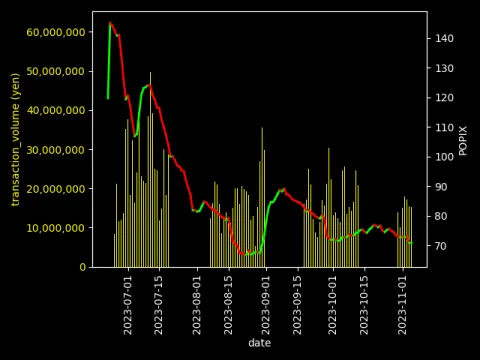Click the 0 volume tick label
Screen dimensions: 480x360
(x=83, y=267)
